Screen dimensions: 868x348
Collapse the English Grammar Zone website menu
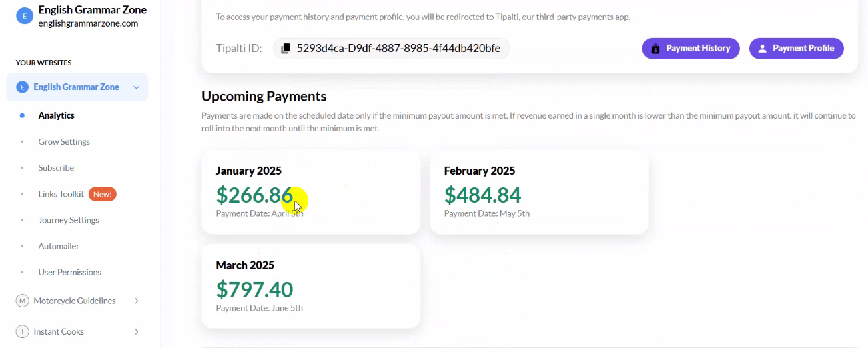(x=136, y=87)
